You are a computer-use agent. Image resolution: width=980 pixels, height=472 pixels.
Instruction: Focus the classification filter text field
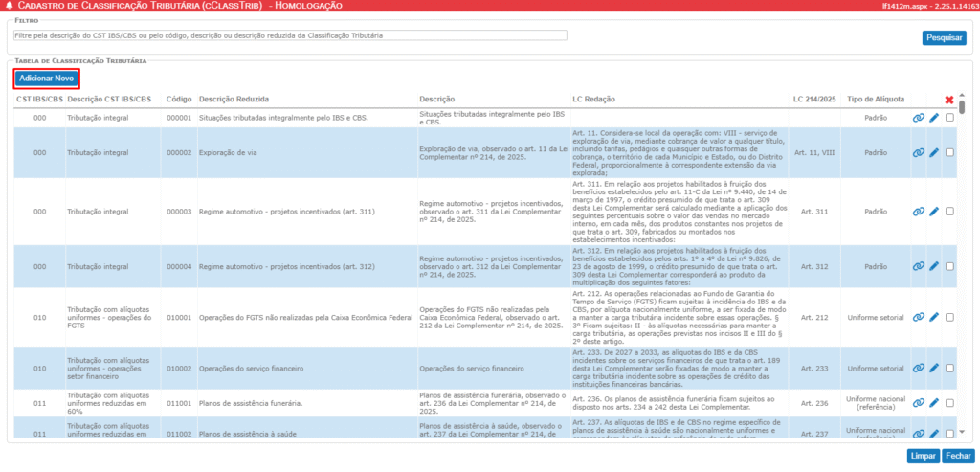click(290, 35)
